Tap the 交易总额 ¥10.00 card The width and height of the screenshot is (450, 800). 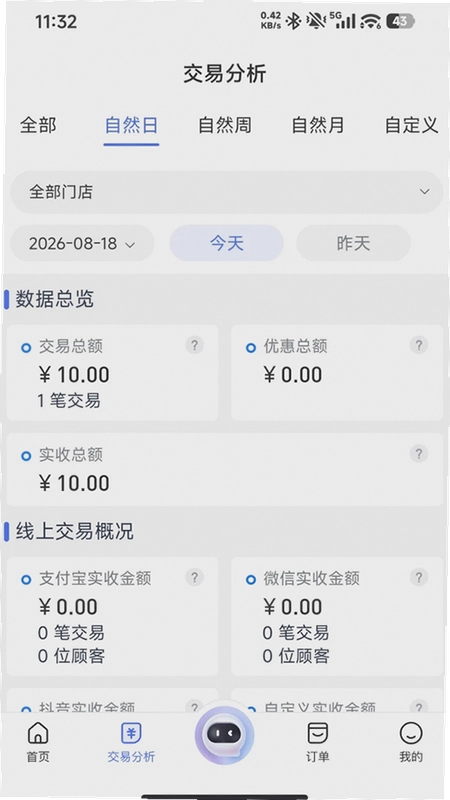coord(112,373)
